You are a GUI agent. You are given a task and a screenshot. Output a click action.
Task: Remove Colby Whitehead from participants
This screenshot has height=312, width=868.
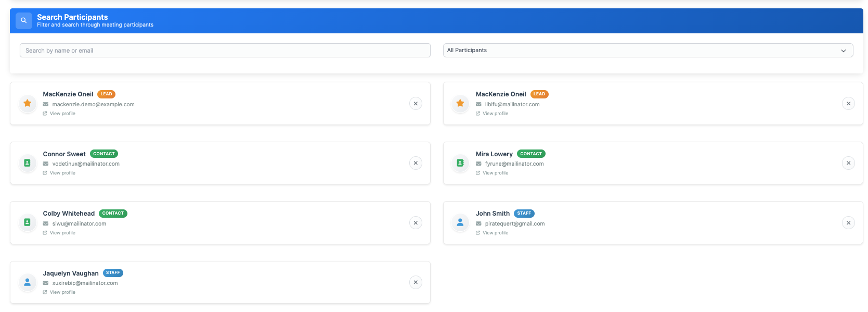[416, 223]
